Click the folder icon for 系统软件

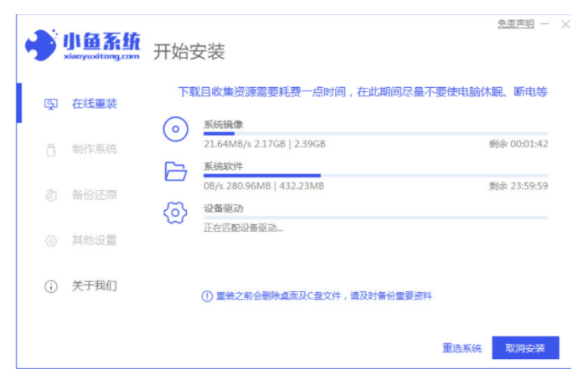tap(174, 172)
